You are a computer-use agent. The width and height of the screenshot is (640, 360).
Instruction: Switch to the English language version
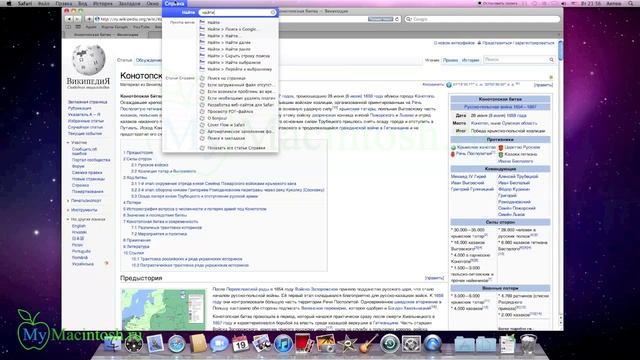point(79,226)
